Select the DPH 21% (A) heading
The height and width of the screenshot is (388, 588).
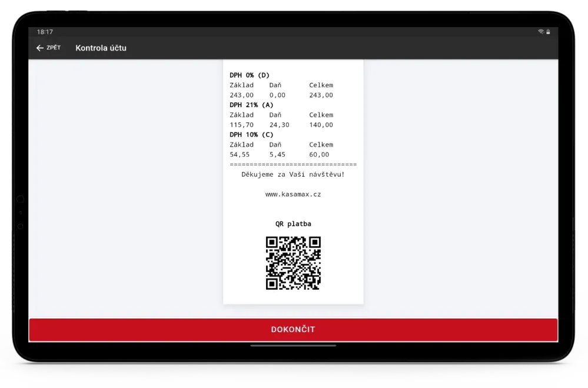[251, 105]
